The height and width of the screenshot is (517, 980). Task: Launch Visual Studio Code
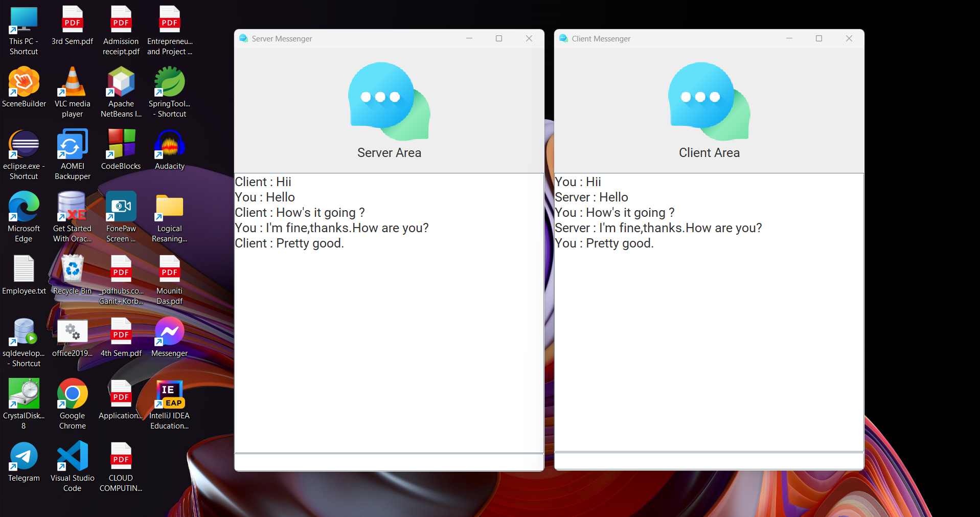click(72, 457)
